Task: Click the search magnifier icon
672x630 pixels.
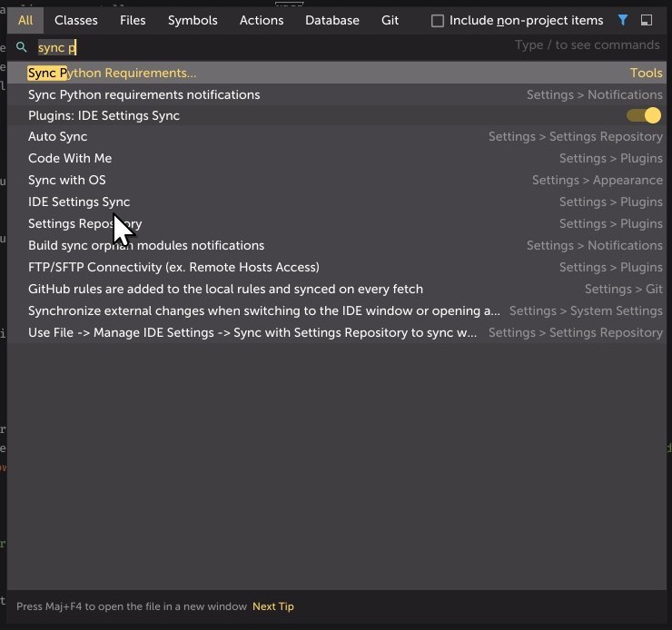Action: point(22,47)
